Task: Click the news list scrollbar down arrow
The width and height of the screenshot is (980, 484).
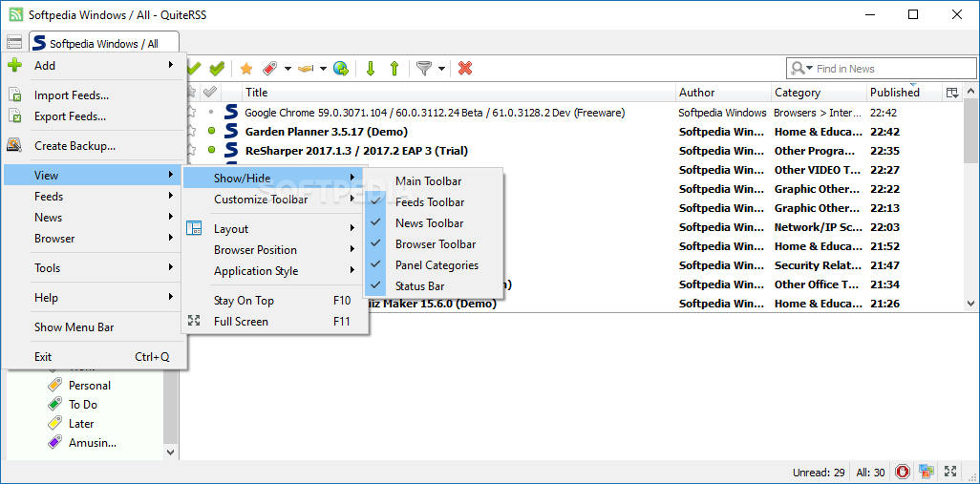Action: pyautogui.click(x=970, y=305)
